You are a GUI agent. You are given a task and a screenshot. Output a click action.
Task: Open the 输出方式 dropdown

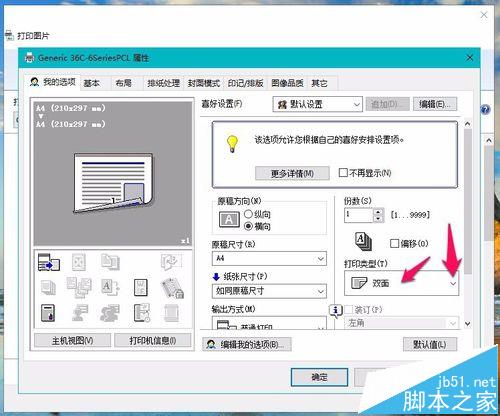[x=269, y=323]
